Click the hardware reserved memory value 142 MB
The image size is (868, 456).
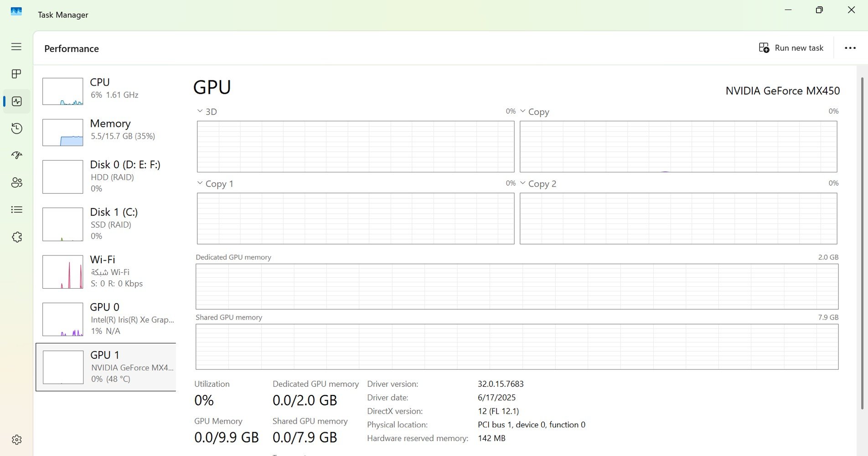click(x=491, y=439)
